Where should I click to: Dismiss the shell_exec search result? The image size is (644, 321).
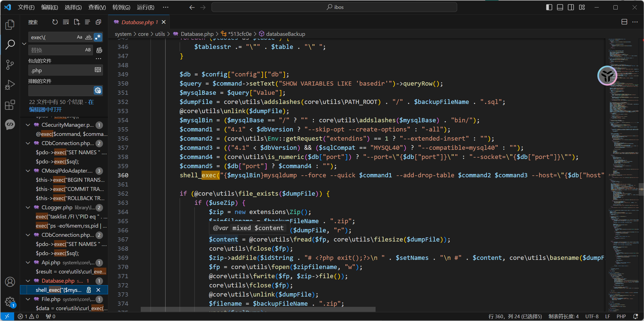tap(98, 290)
